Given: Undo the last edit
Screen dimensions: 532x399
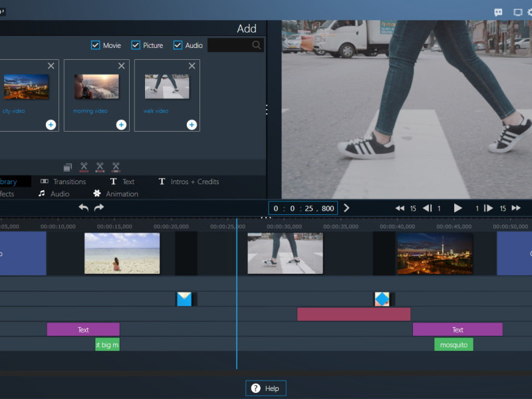Looking at the screenshot, I should 84,207.
